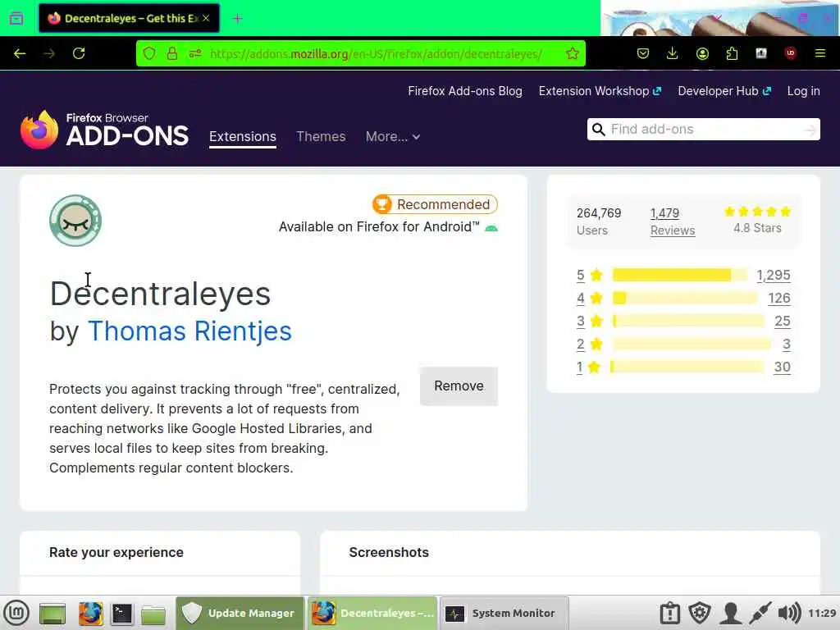Close the Decentraleyes tab
Screen dimensions: 840x630
tap(206, 18)
